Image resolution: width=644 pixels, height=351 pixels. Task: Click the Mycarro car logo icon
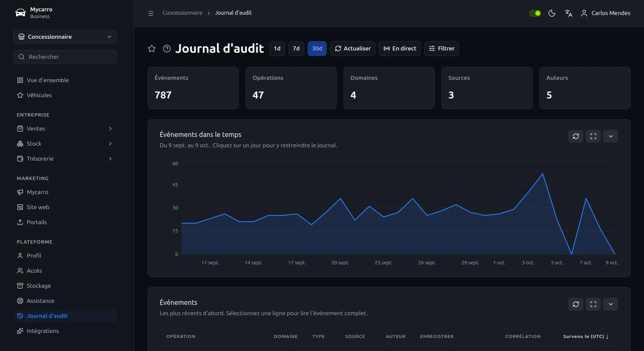tap(20, 13)
